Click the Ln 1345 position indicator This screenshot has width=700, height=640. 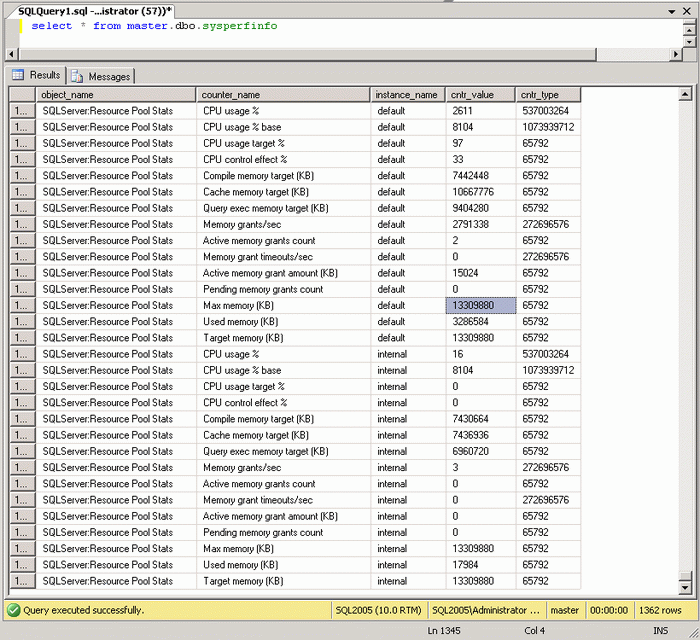(444, 631)
